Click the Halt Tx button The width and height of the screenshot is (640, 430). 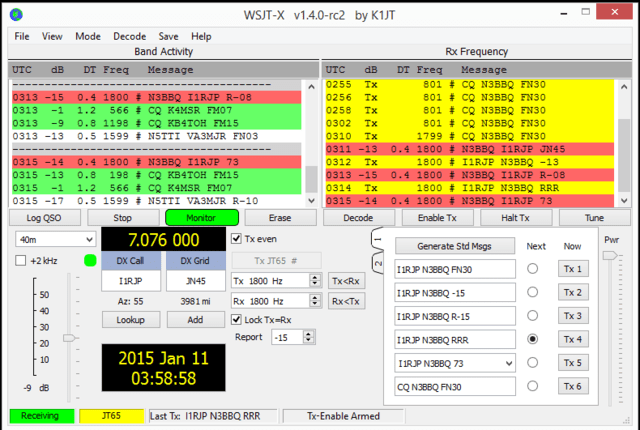click(516, 218)
